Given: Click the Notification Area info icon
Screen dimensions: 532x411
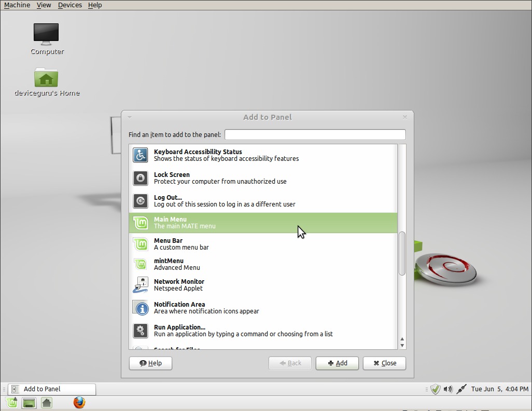Looking at the screenshot, I should coord(140,308).
